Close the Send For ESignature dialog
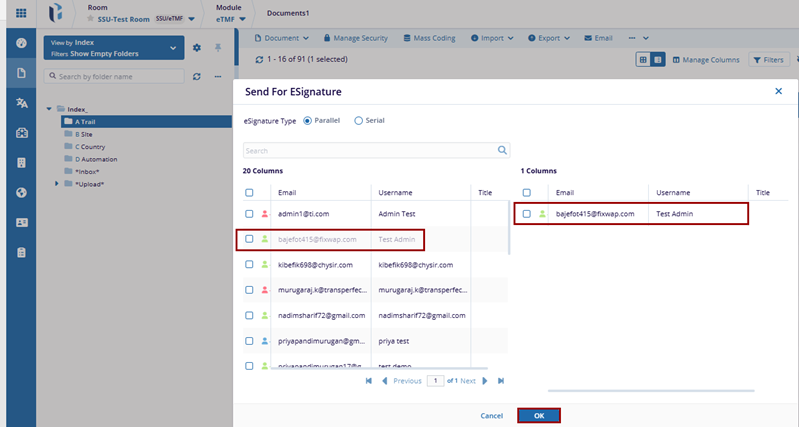799x427 pixels. [779, 91]
